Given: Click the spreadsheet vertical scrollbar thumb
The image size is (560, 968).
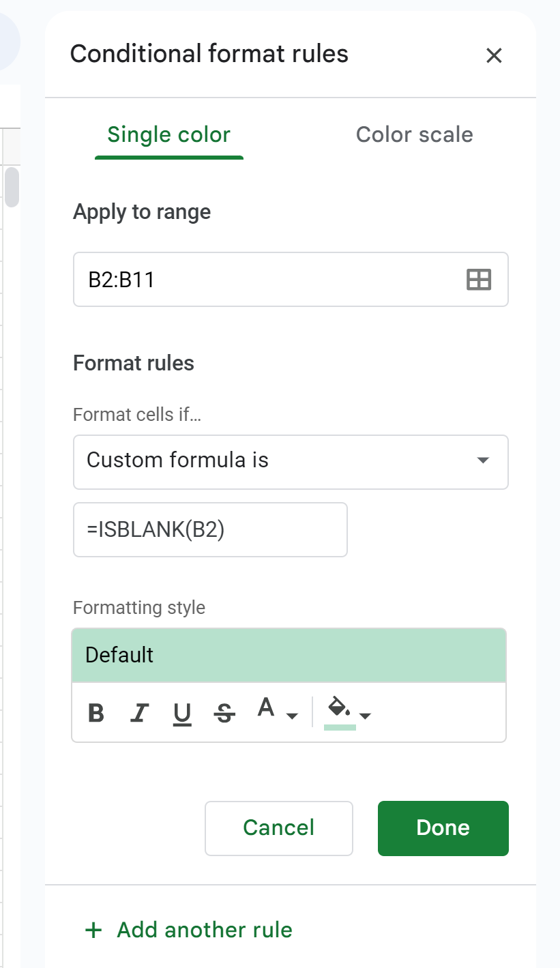Looking at the screenshot, I should 12,186.
